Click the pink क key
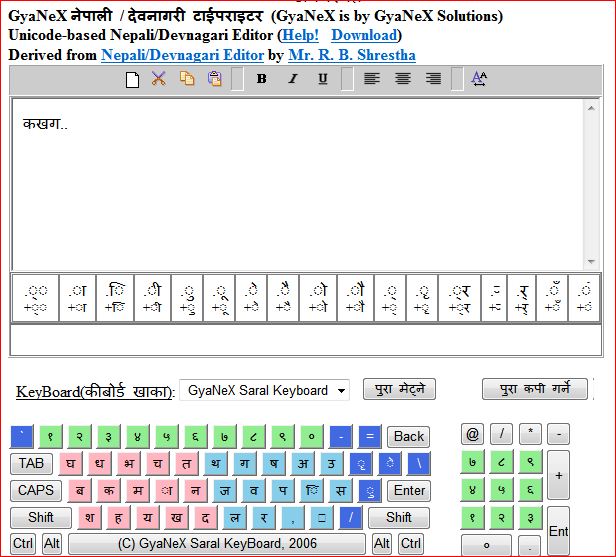The width and height of the screenshot is (616, 557). (x=109, y=491)
